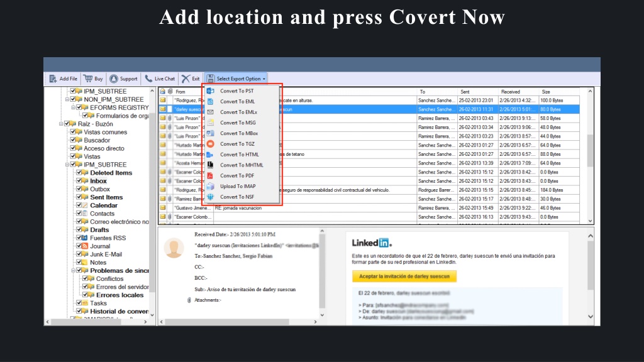Choose Convert To PST
This screenshot has width=644, height=362.
[236, 90]
